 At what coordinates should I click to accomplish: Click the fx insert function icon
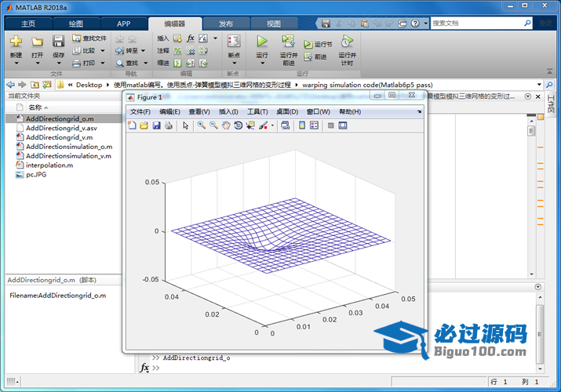pyautogui.click(x=191, y=38)
